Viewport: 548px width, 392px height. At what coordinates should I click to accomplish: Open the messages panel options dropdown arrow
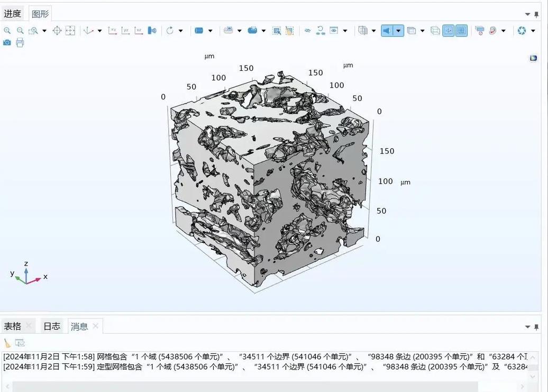527,327
